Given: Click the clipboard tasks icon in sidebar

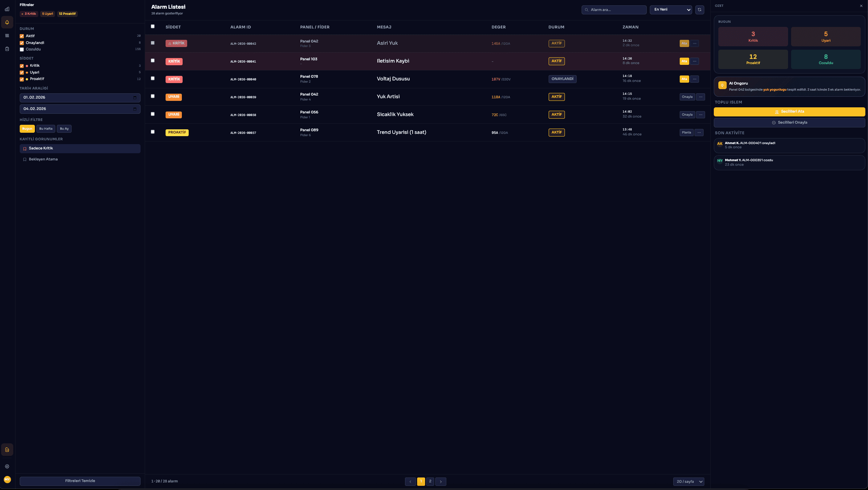Looking at the screenshot, I should [x=7, y=49].
